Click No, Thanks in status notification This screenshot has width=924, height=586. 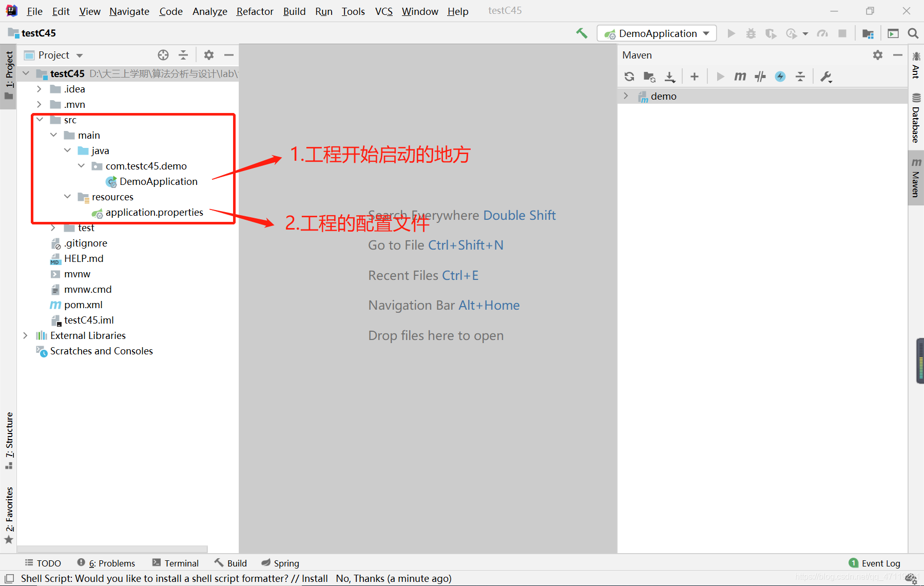coord(360,578)
